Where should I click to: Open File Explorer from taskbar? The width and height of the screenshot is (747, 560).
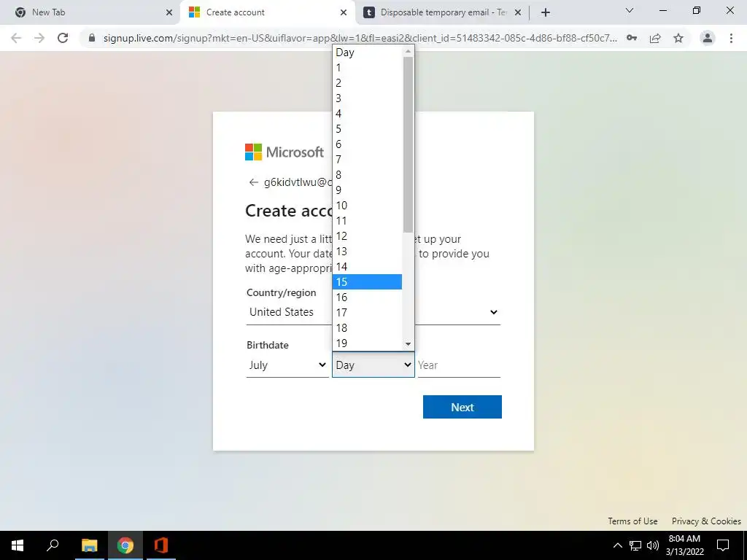pyautogui.click(x=89, y=545)
